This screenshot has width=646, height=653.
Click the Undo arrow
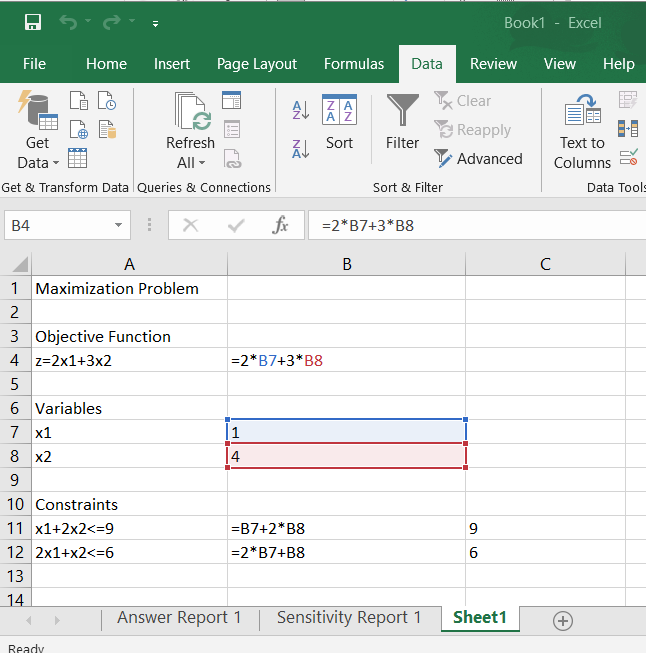pyautogui.click(x=69, y=22)
